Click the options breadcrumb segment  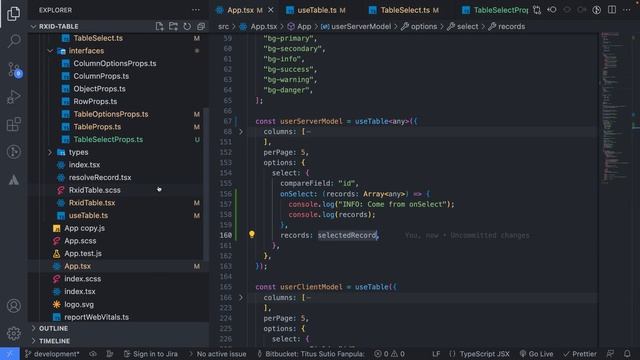point(419,27)
